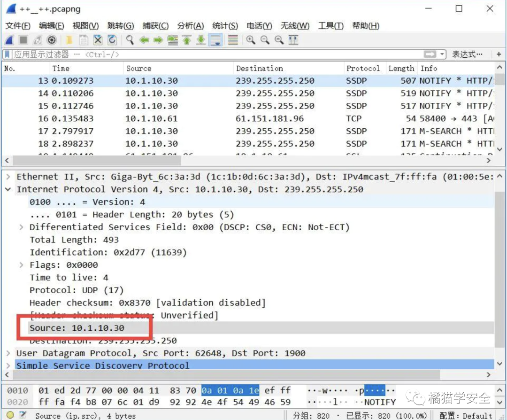Expand User Datagram Protocol node

[x=8, y=353]
